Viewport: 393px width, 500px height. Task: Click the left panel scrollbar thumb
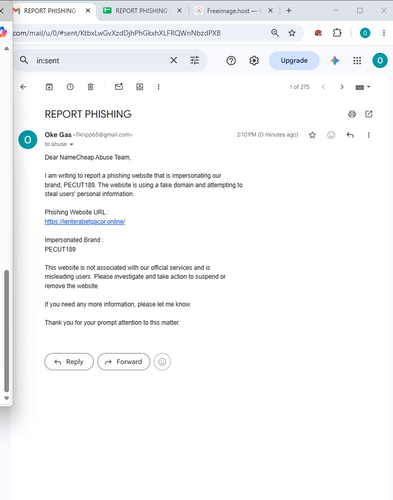pyautogui.click(x=6, y=331)
